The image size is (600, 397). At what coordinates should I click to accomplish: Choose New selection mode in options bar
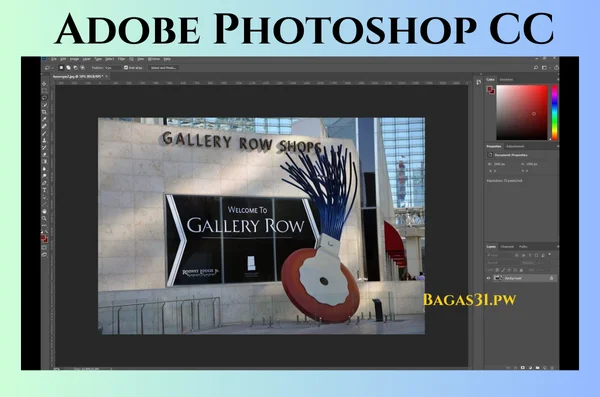(x=61, y=68)
